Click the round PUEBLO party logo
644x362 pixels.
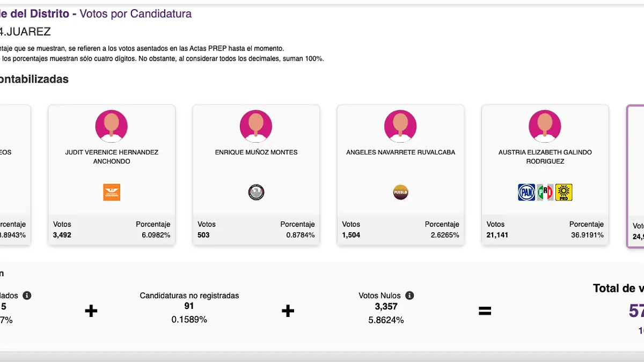click(400, 192)
